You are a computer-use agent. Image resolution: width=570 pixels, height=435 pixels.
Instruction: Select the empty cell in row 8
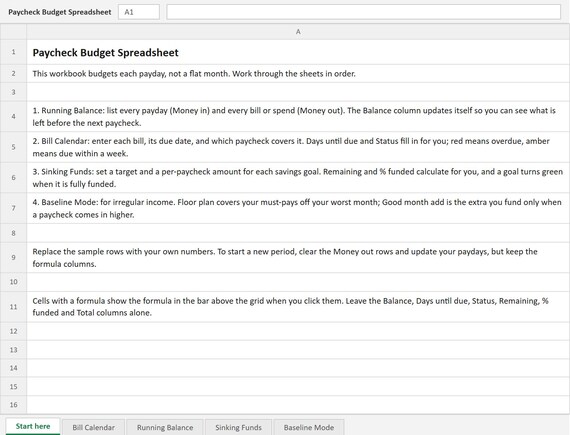pos(298,233)
